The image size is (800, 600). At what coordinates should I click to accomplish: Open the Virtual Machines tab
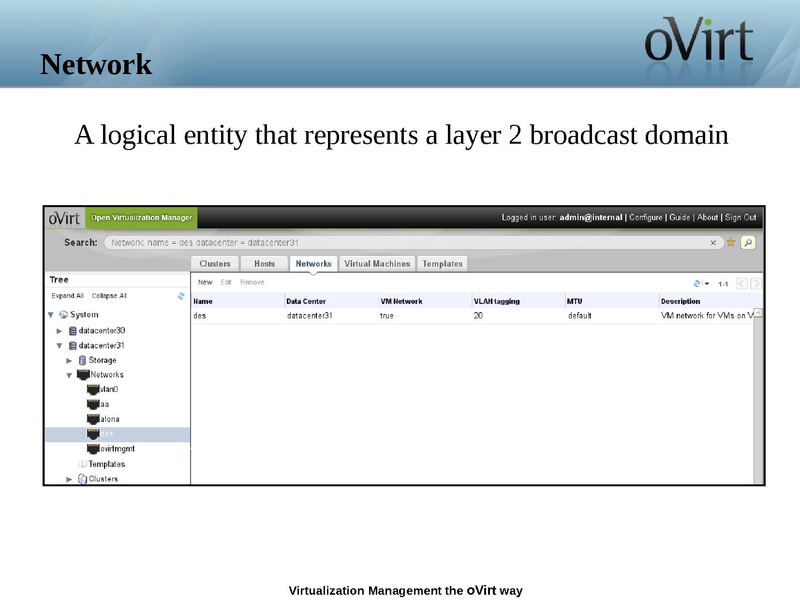[x=377, y=264]
